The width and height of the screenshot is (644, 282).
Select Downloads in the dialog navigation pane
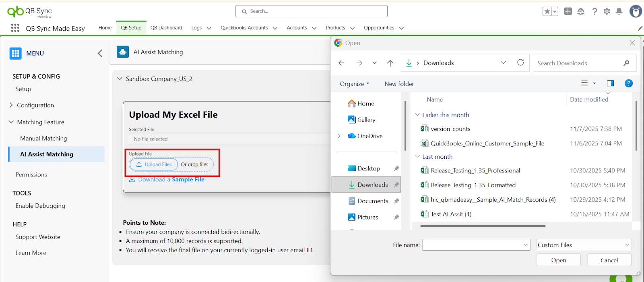click(366, 185)
